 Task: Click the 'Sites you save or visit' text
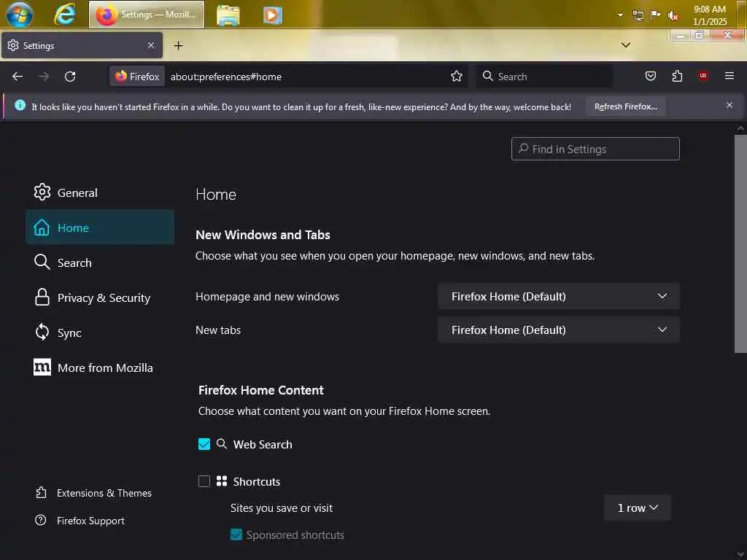pos(282,508)
